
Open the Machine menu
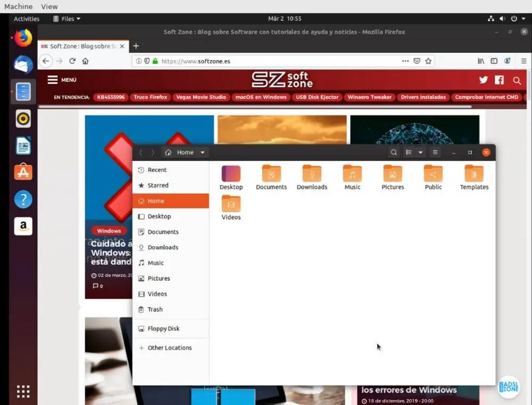(18, 6)
